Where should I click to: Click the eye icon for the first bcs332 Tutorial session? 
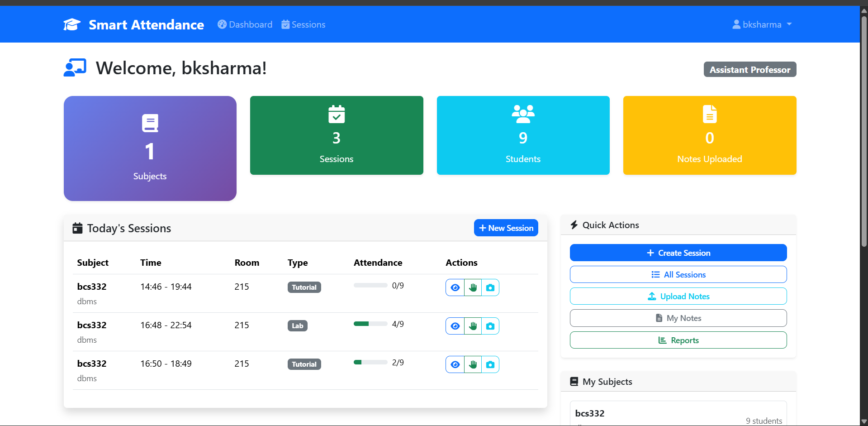pos(455,287)
